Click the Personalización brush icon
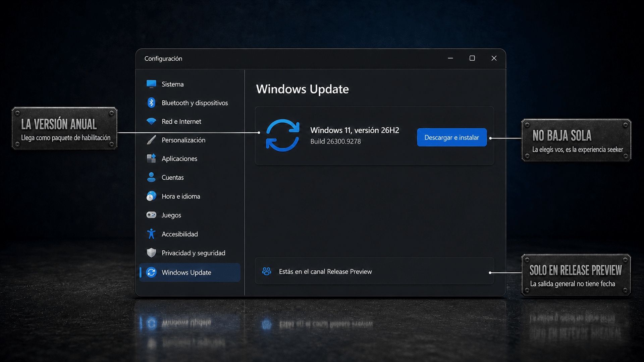This screenshot has width=644, height=362. tap(151, 140)
